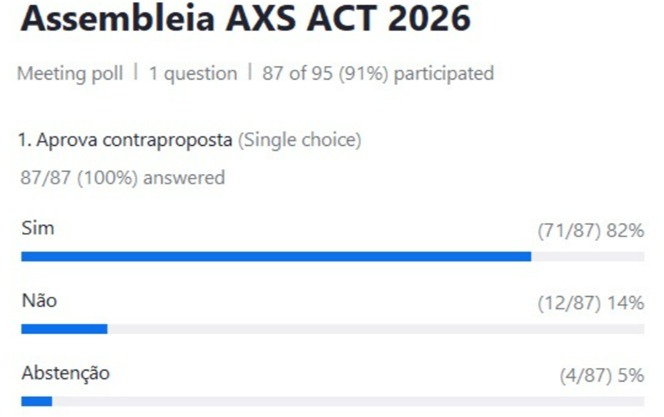Click the (71/87) 82% result for Sim

pyautogui.click(x=591, y=231)
